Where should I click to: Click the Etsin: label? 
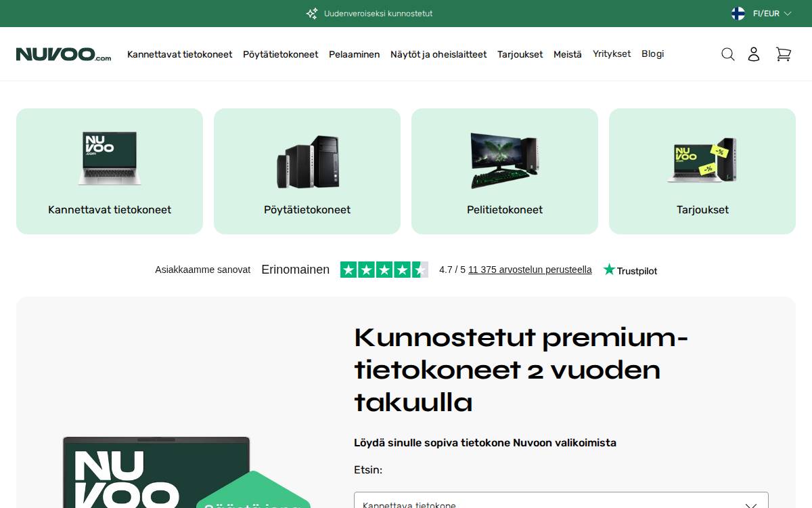click(368, 470)
